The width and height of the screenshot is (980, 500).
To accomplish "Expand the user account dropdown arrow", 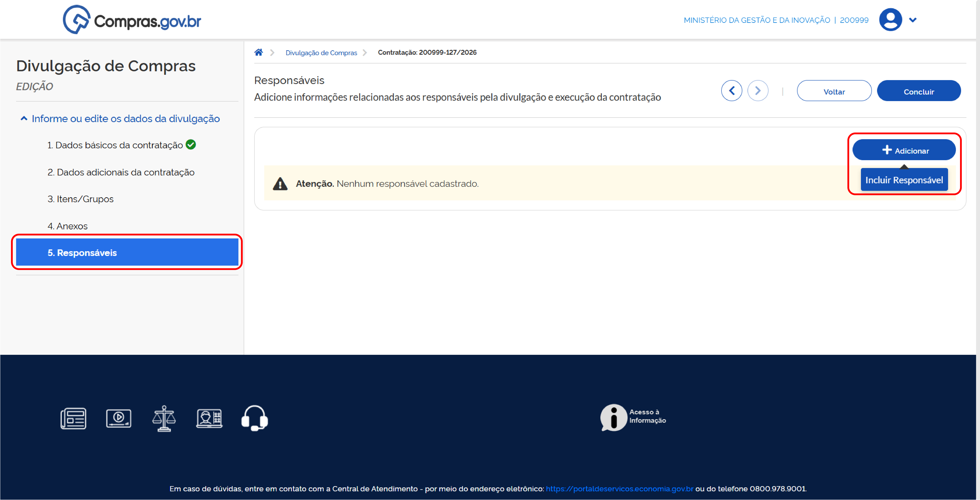I will pyautogui.click(x=913, y=20).
